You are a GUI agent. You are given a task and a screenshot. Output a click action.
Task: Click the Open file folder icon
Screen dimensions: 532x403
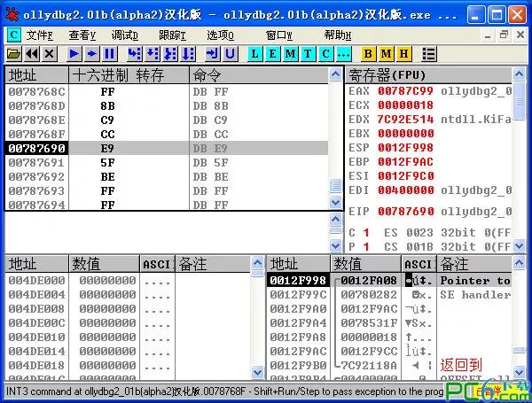pyautogui.click(x=13, y=54)
